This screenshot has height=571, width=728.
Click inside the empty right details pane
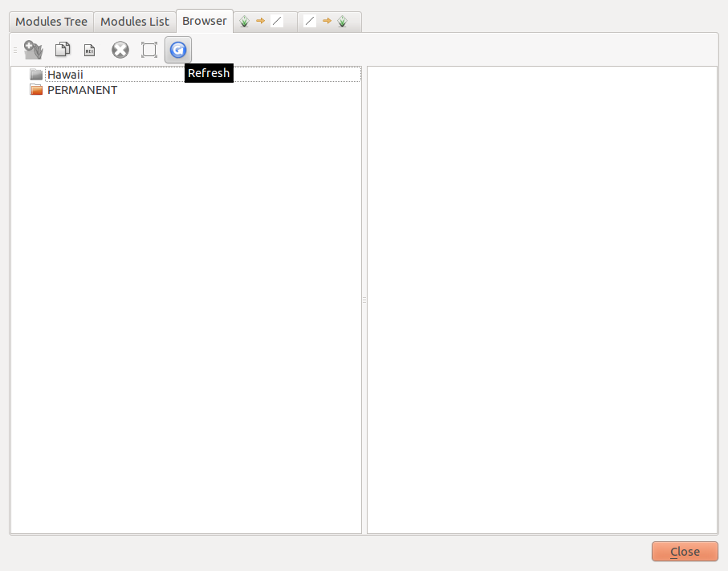click(542, 297)
